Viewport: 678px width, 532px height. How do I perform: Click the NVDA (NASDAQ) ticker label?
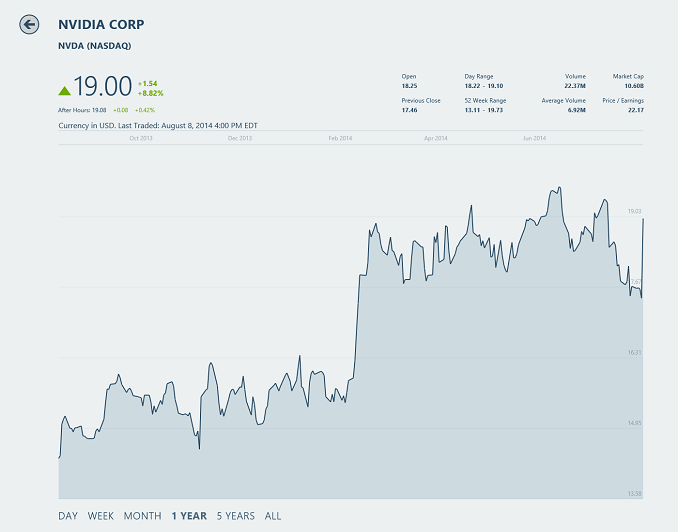pos(95,46)
